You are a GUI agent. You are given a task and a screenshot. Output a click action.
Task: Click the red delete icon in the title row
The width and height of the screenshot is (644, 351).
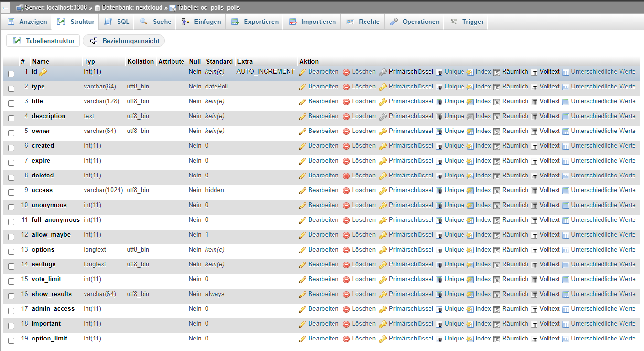(346, 102)
